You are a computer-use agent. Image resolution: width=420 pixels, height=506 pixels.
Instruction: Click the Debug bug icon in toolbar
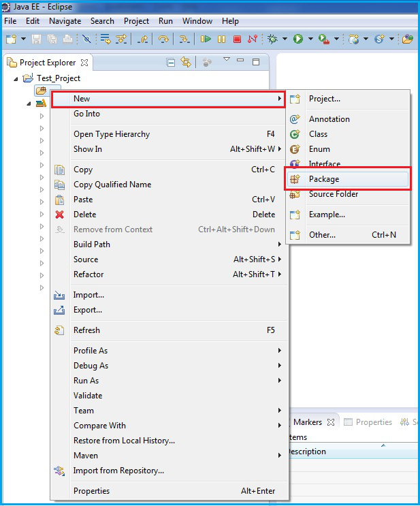click(x=272, y=39)
